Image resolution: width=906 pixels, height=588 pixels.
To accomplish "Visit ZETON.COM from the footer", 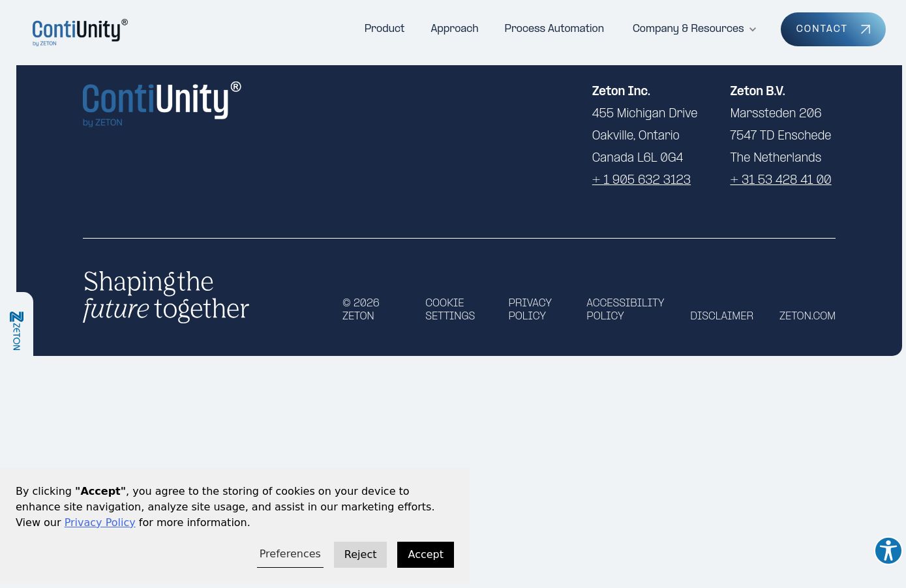I will coord(807,316).
